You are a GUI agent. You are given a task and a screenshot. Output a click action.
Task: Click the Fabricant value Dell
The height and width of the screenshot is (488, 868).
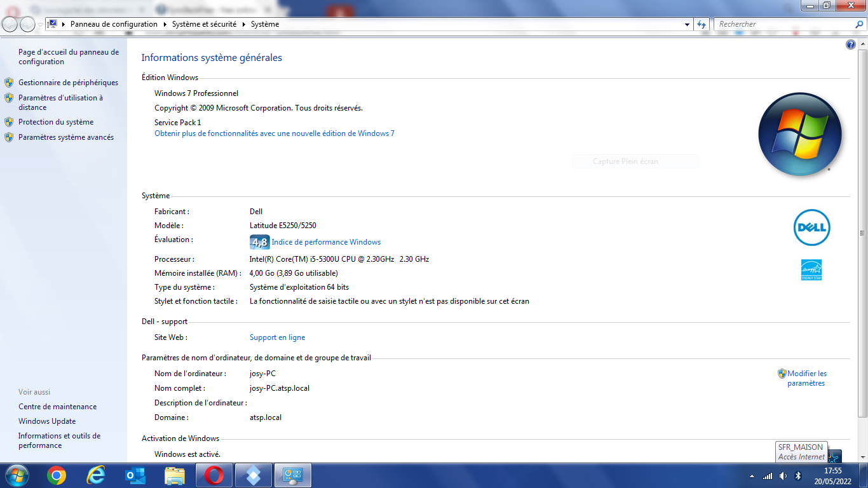[x=256, y=212]
